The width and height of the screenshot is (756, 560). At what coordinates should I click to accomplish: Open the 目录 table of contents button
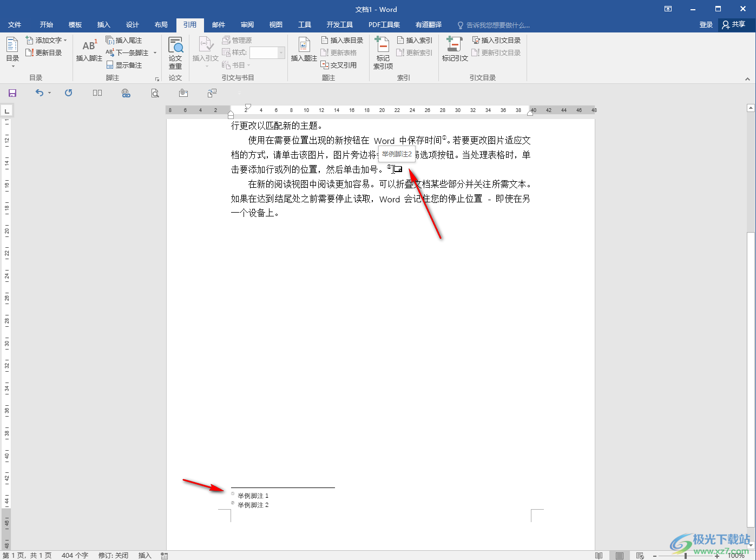click(x=12, y=52)
